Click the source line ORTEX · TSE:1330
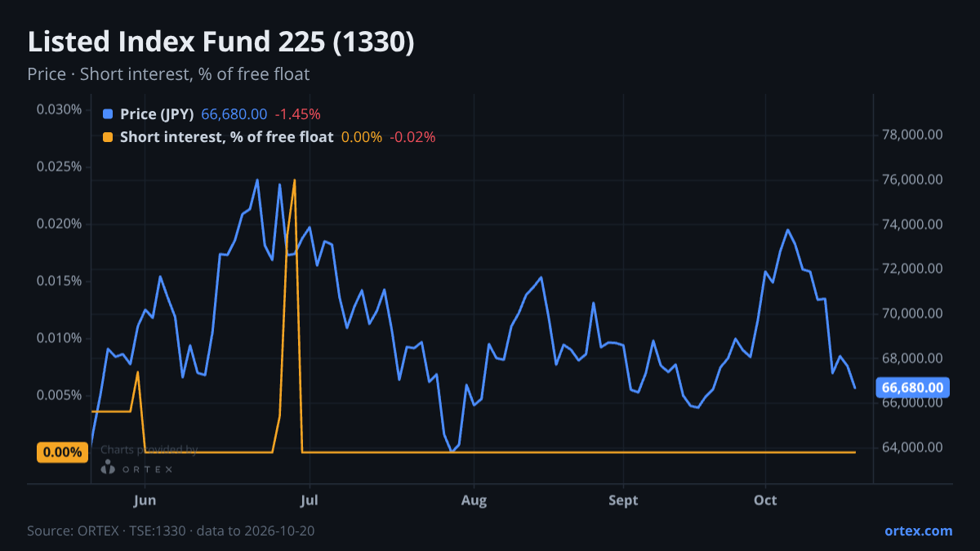 [x=171, y=531]
